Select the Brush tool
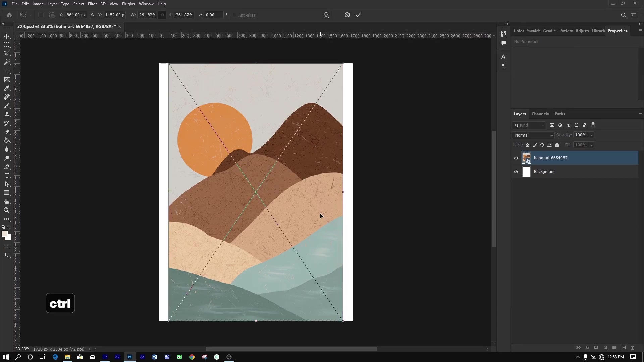The width and height of the screenshot is (644, 362). click(7, 106)
